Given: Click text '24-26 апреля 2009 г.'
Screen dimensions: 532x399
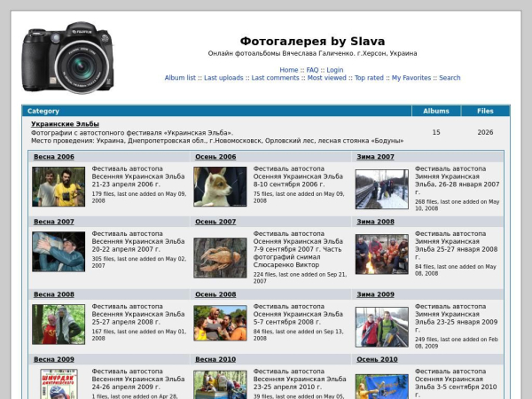Looking at the screenshot, I should coord(126,387).
